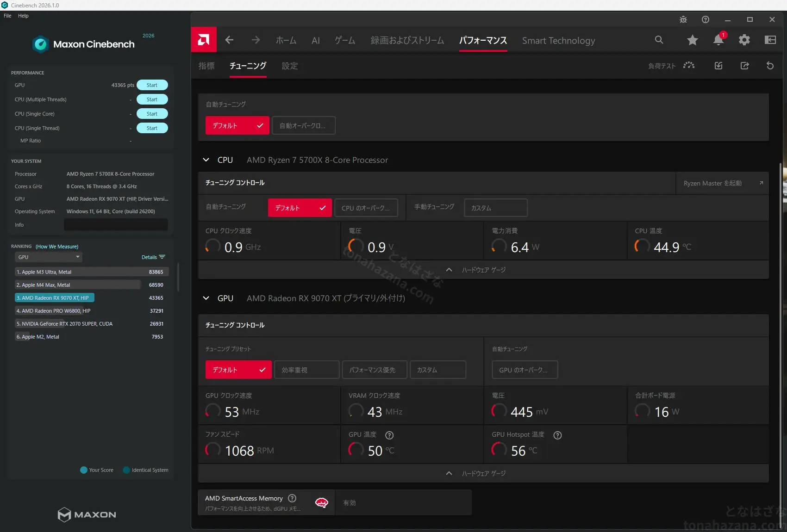Open the Cinebench File menu
787x532 pixels.
(x=7, y=16)
